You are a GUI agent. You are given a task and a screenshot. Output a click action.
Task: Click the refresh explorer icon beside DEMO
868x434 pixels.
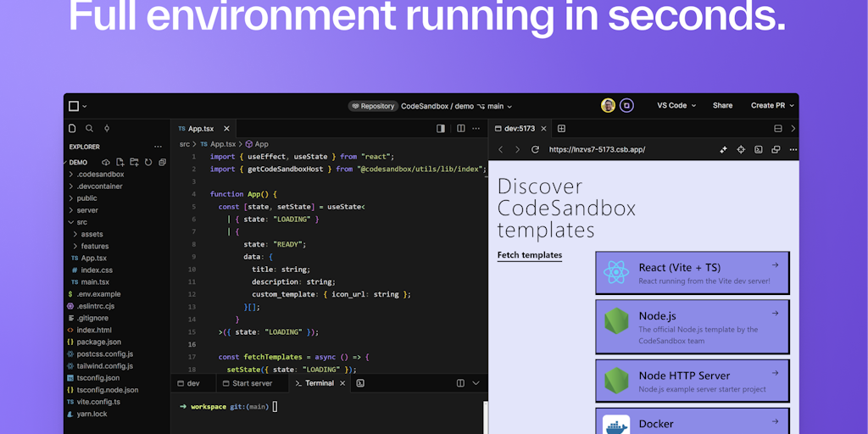[148, 162]
